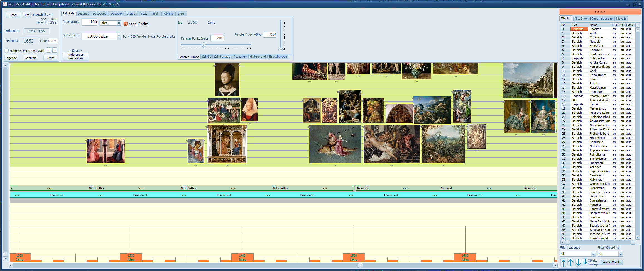
Task: Open the Einstellungen sub-tab
Action: click(278, 57)
